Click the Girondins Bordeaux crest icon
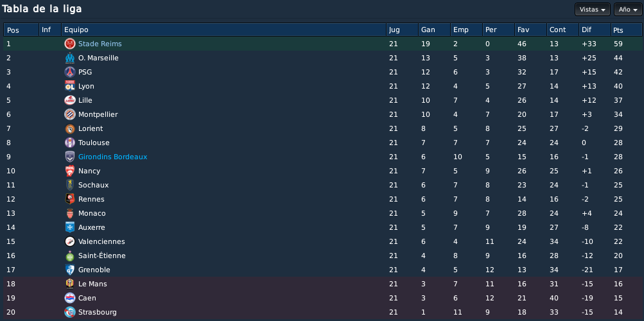 click(x=70, y=157)
